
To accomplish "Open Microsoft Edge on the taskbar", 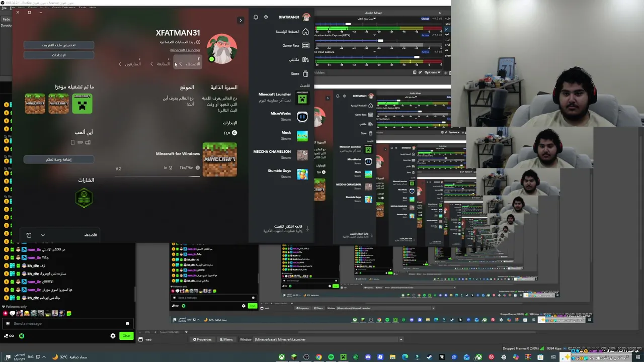I will (405, 357).
